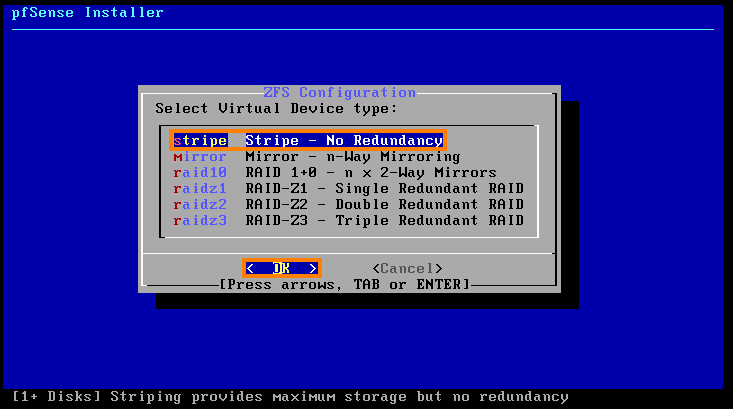Click 'Mirror - n-Way Mirroring' description
733x409 pixels.
point(352,157)
